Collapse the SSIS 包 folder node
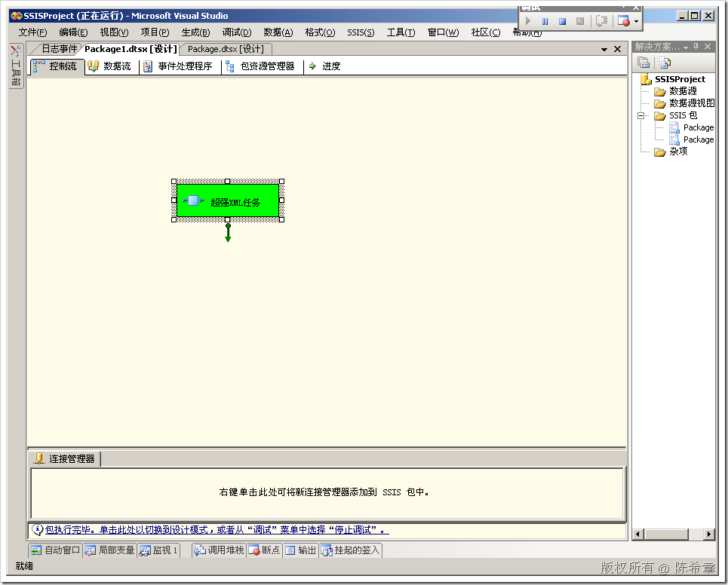This screenshot has height=585, width=728. (x=641, y=115)
